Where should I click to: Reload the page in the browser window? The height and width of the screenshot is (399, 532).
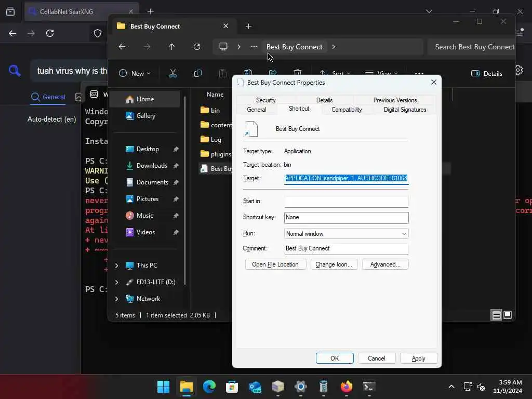coord(50,33)
